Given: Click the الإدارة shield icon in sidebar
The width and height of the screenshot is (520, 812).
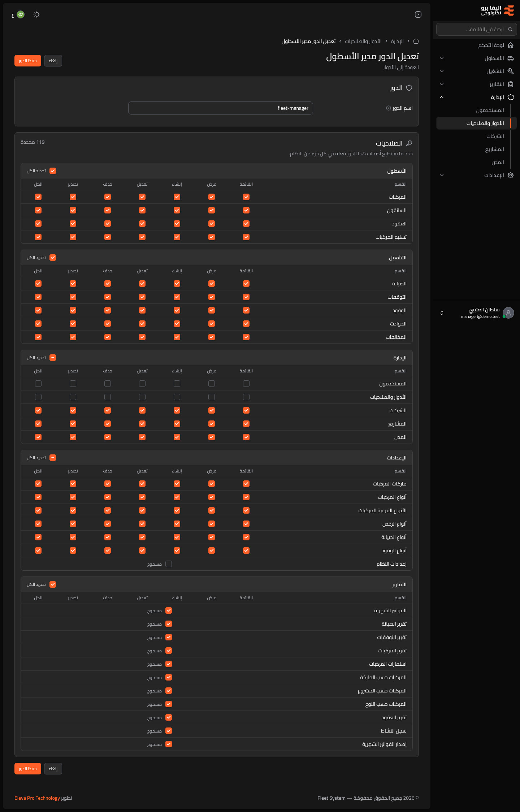Looking at the screenshot, I should pos(511,97).
